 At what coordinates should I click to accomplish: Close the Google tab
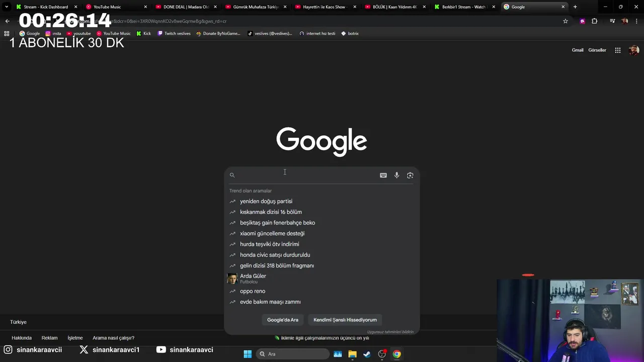pos(563,7)
